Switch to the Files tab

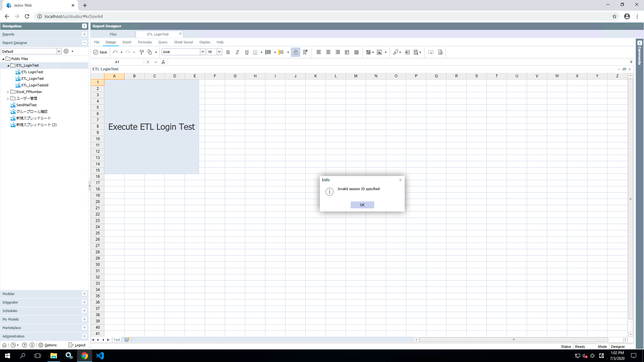tap(113, 34)
